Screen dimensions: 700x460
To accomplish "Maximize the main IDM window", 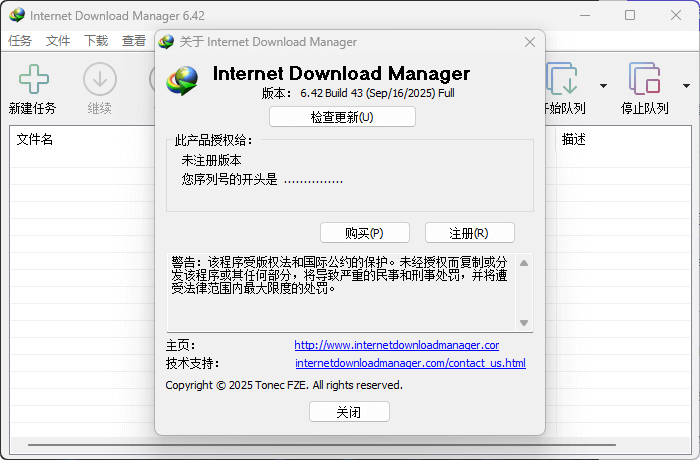I will click(x=630, y=15).
